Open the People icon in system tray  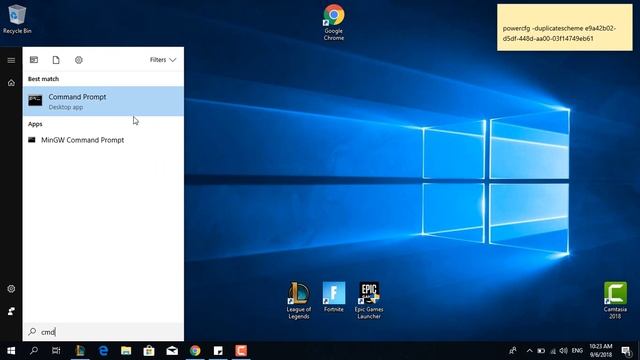[x=513, y=351]
